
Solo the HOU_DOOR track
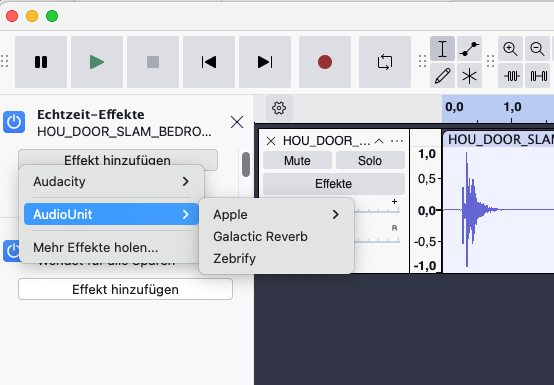[370, 161]
